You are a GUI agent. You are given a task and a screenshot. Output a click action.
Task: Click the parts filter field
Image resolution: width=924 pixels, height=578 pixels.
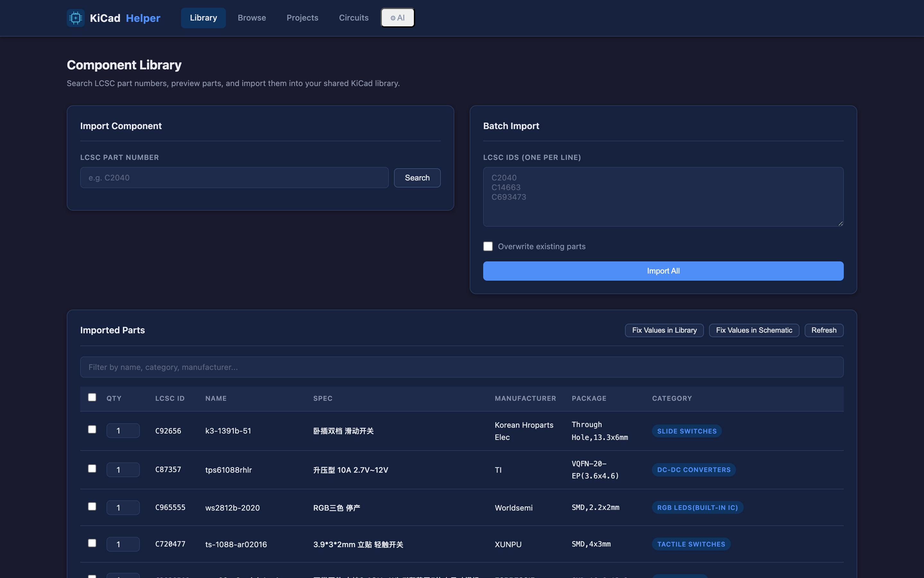(462, 367)
